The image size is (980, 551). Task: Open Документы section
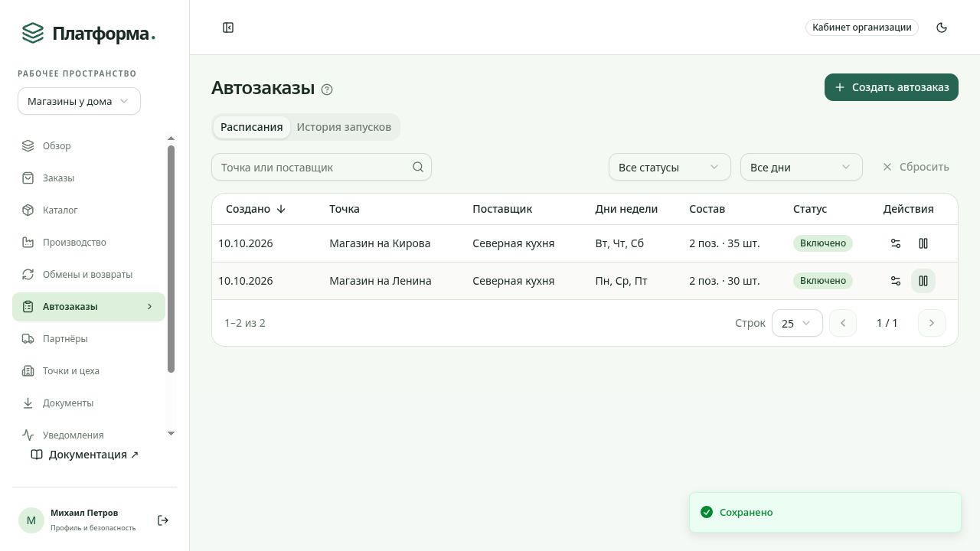[89, 403]
